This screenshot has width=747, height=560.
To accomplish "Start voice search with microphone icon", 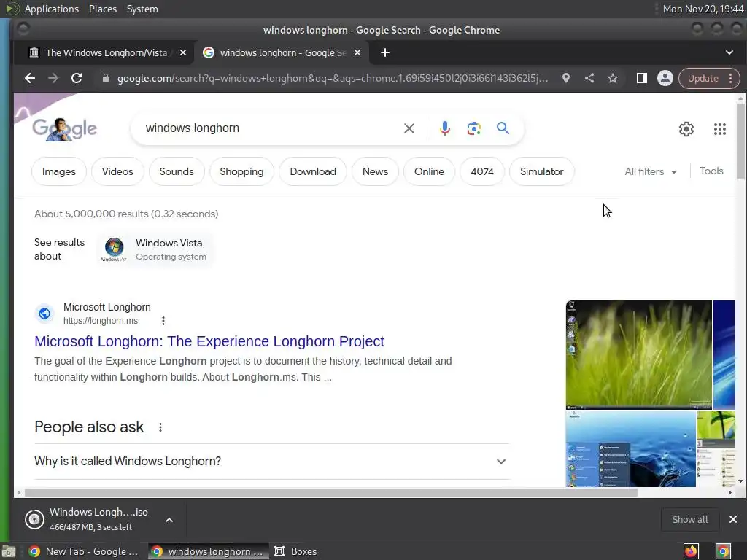I will point(444,128).
